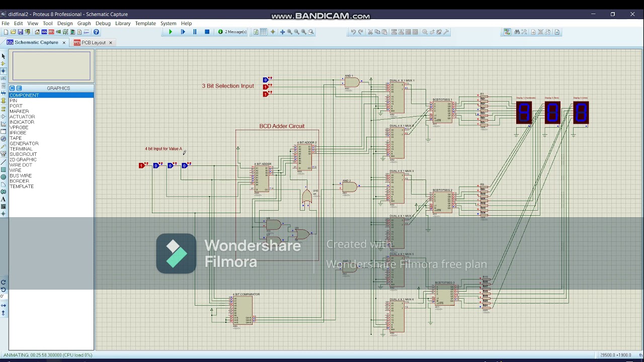Close the Schematic Capture tab
This screenshot has width=644, height=362.
(64, 42)
